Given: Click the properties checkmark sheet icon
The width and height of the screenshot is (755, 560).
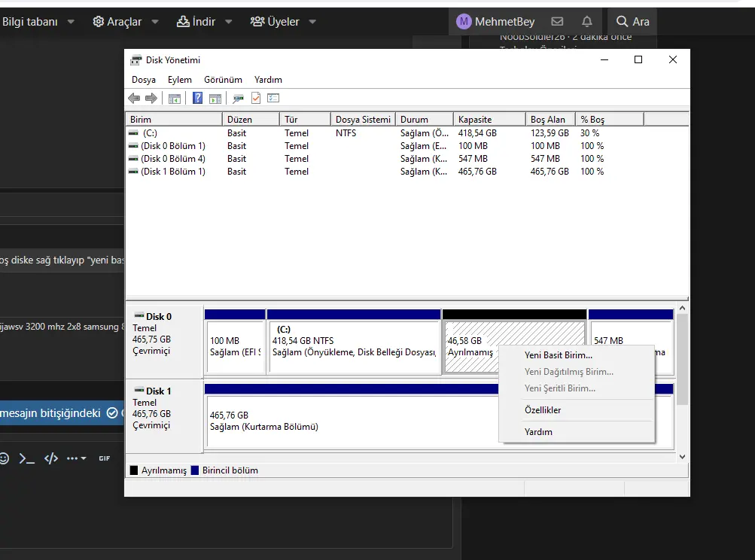Looking at the screenshot, I should tap(256, 99).
